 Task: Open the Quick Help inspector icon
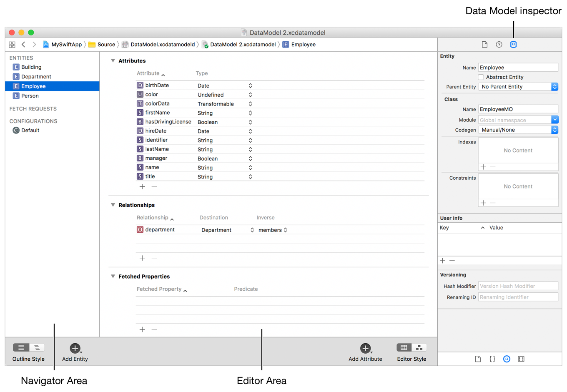pyautogui.click(x=499, y=45)
